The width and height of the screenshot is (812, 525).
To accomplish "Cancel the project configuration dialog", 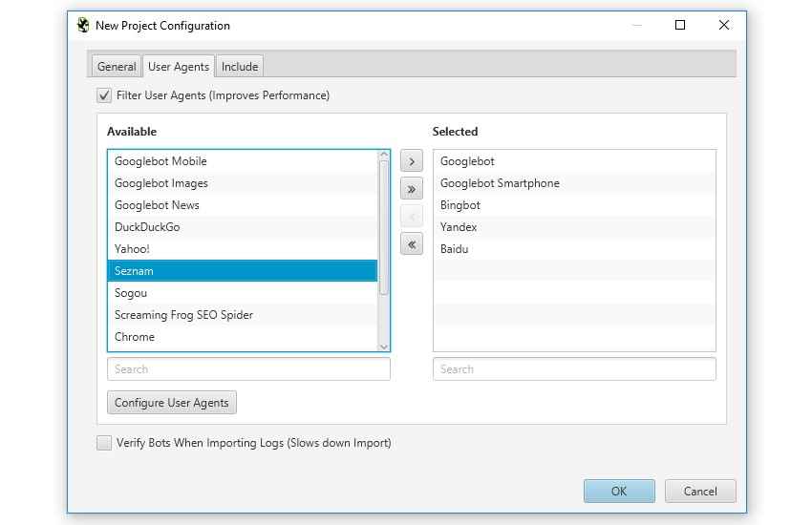I will pyautogui.click(x=700, y=491).
